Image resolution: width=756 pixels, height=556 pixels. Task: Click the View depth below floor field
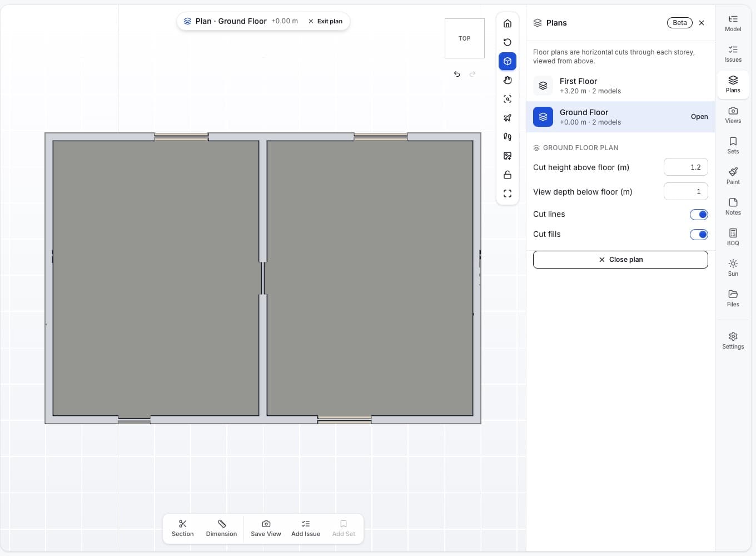pyautogui.click(x=685, y=192)
